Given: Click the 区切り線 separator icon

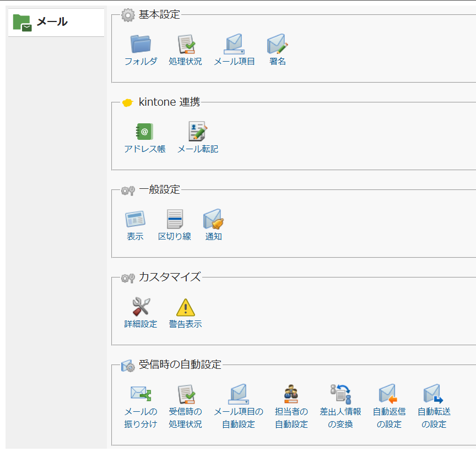Looking at the screenshot, I should 175,219.
